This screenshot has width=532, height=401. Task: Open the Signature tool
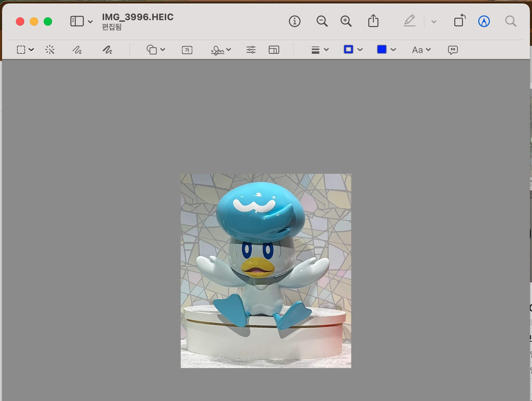(x=217, y=51)
